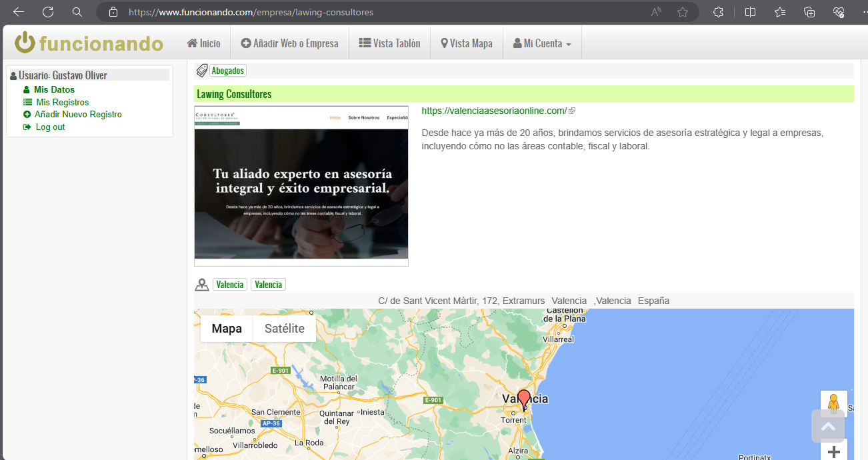868x460 pixels.
Task: Select the Mapa map type
Action: (227, 328)
